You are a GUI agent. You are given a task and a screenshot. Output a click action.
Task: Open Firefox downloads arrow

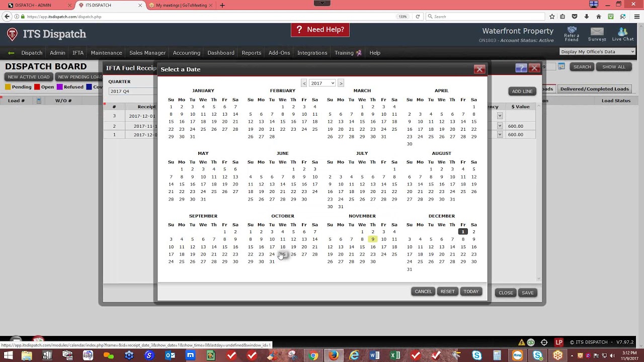point(587,17)
